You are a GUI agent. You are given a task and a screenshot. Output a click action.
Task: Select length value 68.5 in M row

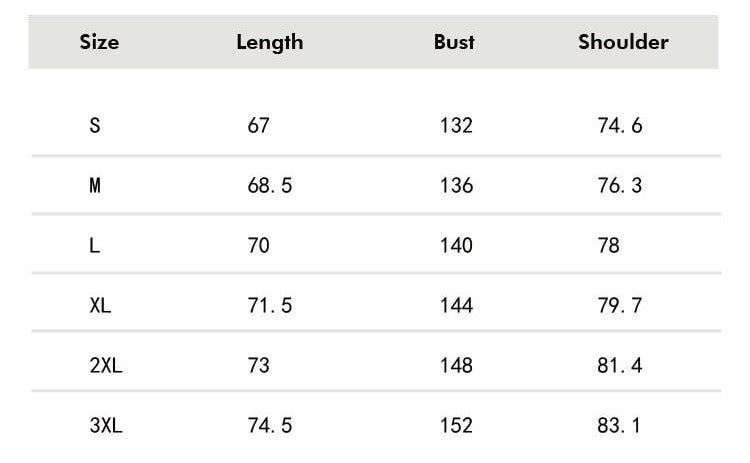270,186
